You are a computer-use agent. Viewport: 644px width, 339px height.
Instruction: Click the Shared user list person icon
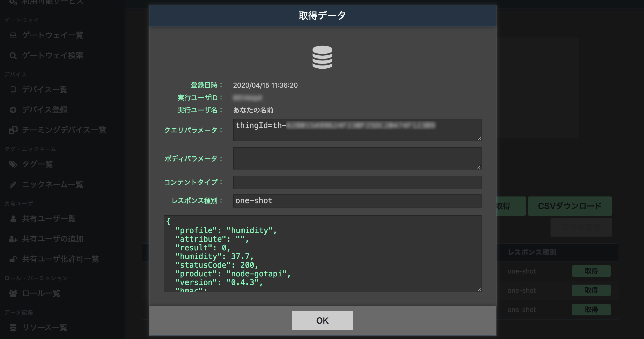[13, 219]
